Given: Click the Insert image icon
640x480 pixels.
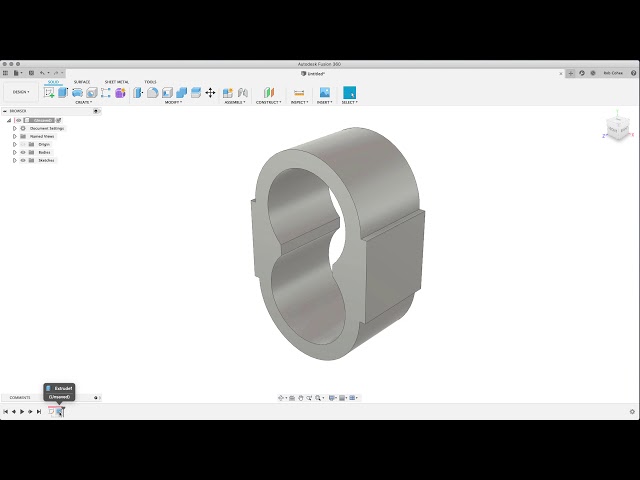Looking at the screenshot, I should coord(324,93).
